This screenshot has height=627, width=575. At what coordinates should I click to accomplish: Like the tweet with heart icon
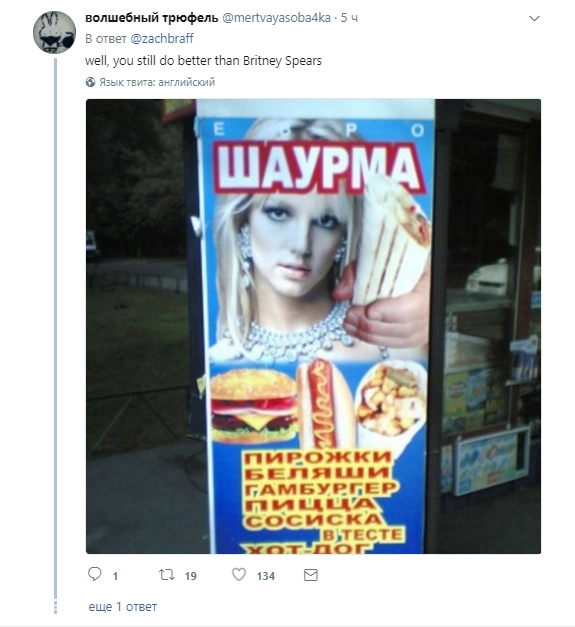click(x=239, y=575)
